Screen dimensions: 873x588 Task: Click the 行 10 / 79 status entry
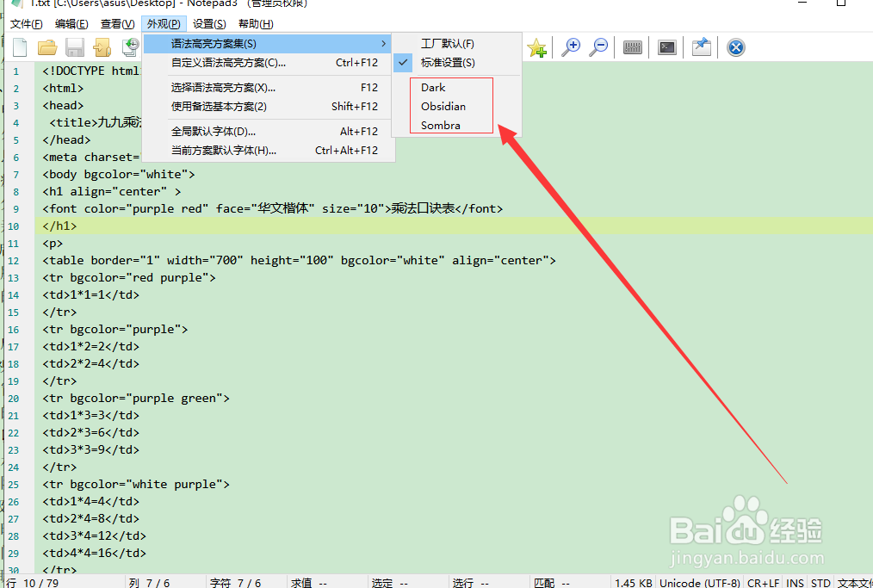pos(33,583)
